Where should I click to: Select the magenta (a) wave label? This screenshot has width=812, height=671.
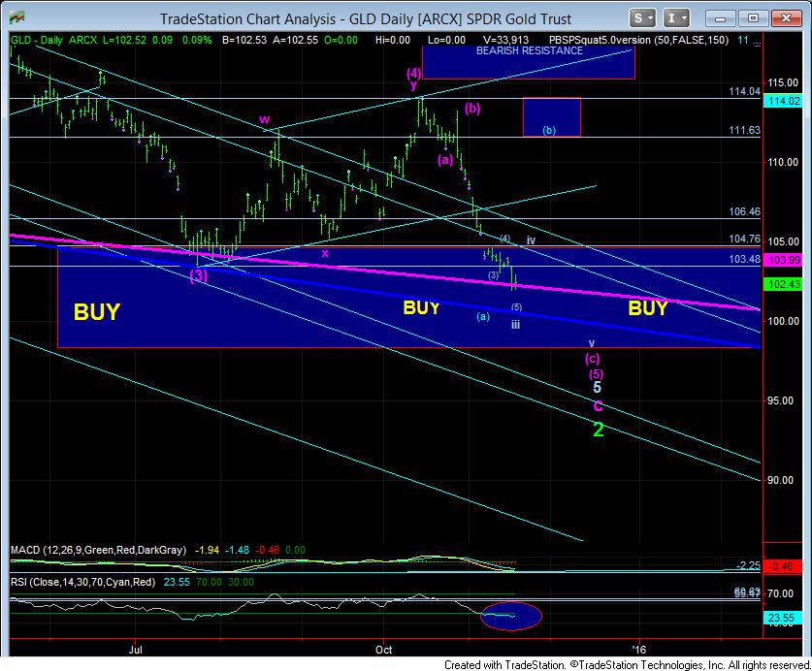pyautogui.click(x=445, y=160)
